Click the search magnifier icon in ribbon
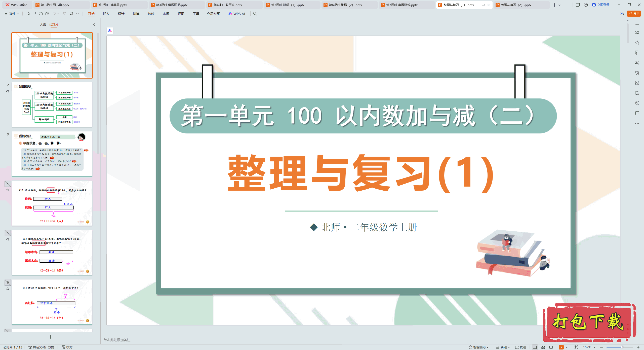644x350 pixels. click(255, 14)
